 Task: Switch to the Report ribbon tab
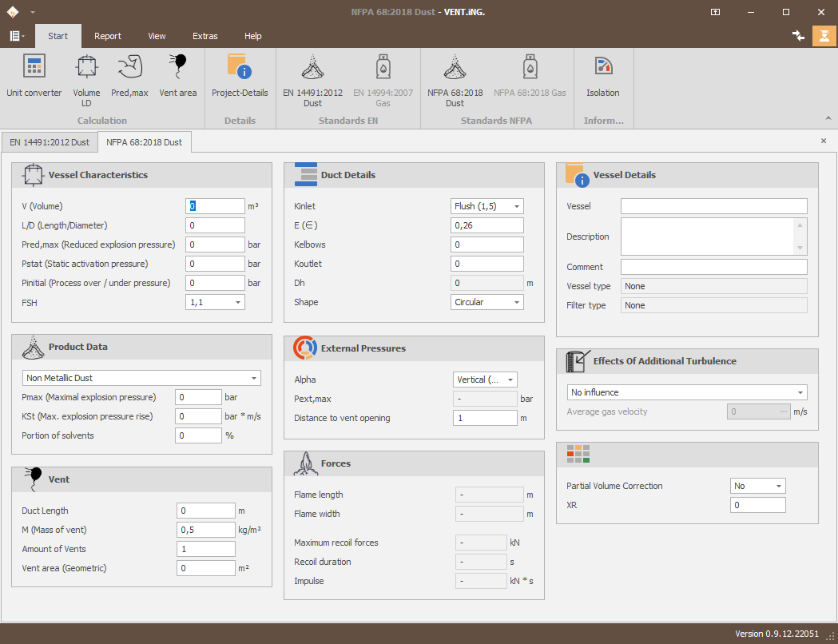tap(108, 36)
